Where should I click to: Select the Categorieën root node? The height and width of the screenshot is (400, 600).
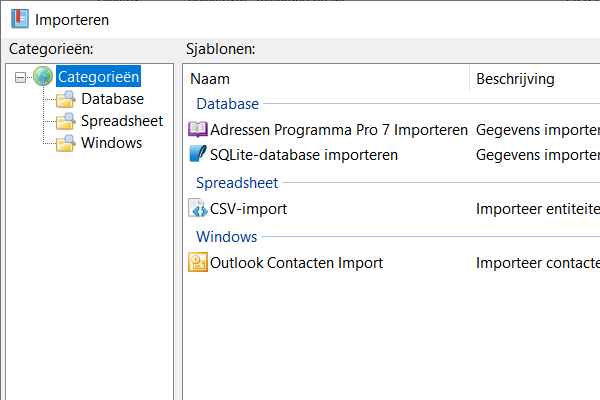coord(98,77)
